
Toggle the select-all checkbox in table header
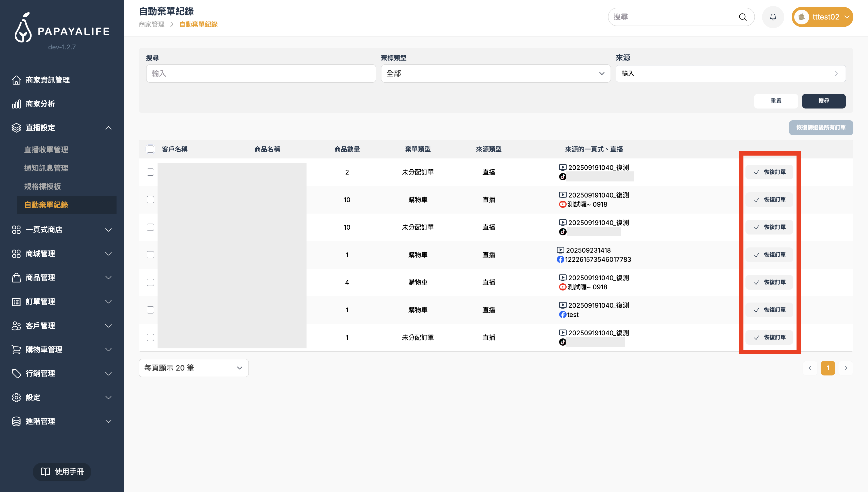click(x=150, y=149)
